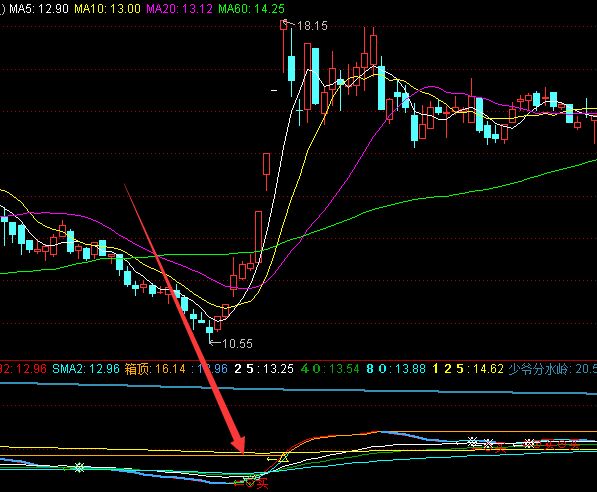This screenshot has height=492, width=597.
Task: Select the MA60 legend label
Action: tap(251, 8)
